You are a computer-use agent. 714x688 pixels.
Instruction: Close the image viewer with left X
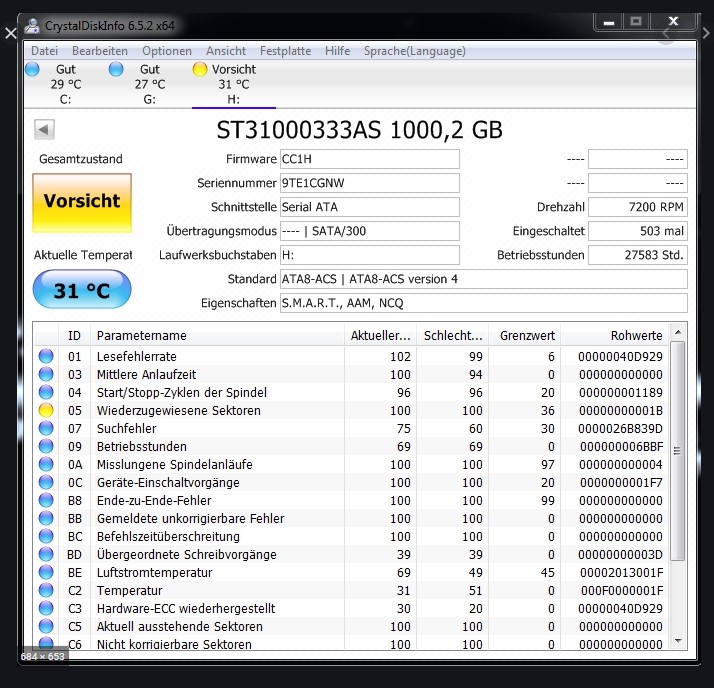coord(10,33)
